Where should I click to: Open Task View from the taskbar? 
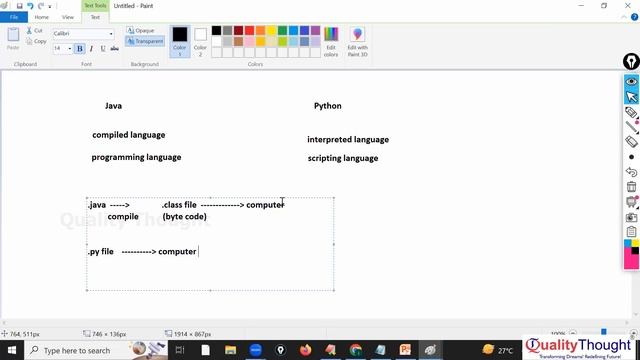point(180,350)
